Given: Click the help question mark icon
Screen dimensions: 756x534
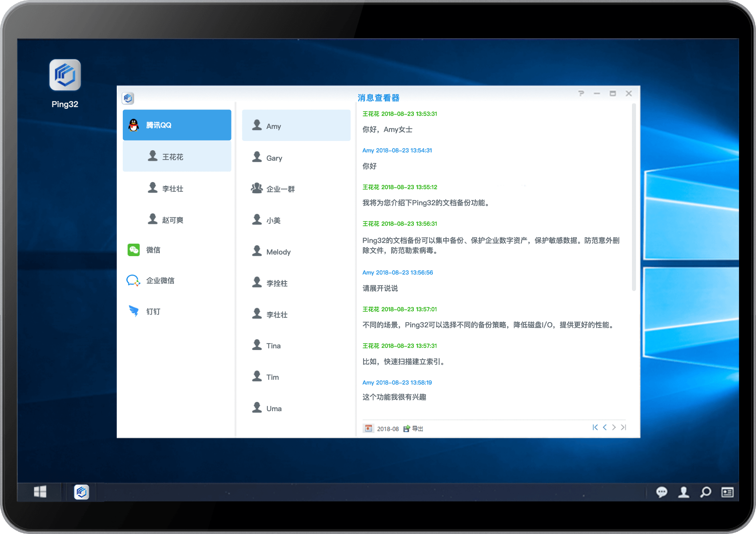Looking at the screenshot, I should tap(581, 93).
